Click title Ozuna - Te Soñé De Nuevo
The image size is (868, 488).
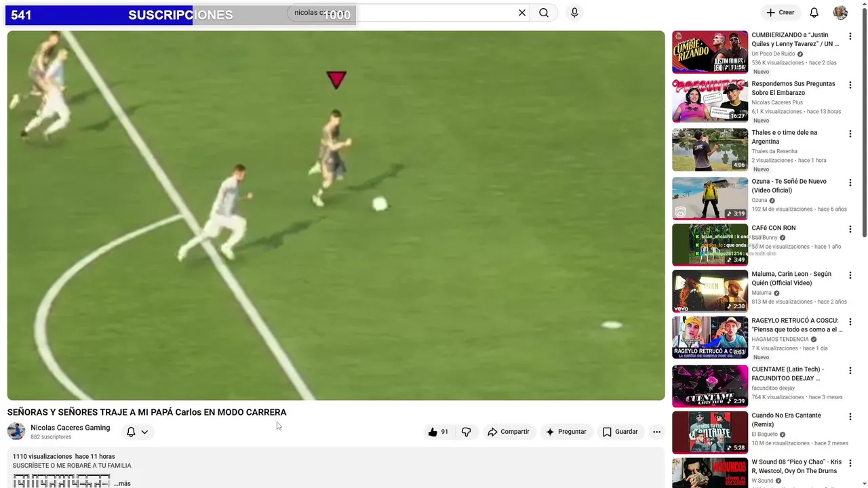(789, 186)
